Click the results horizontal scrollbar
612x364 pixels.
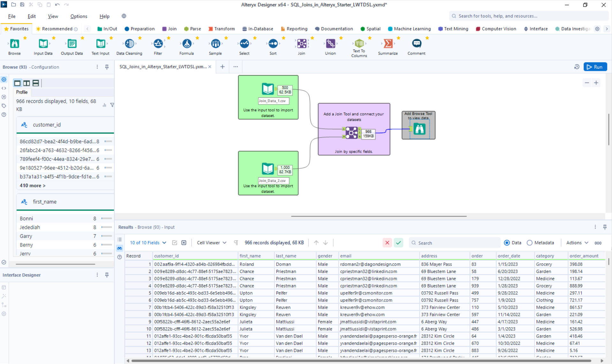coord(361,361)
